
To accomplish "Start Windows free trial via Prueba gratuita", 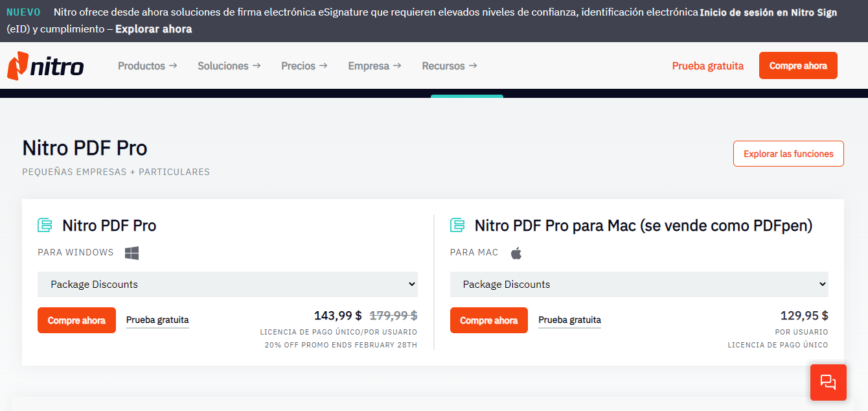I will click(157, 320).
